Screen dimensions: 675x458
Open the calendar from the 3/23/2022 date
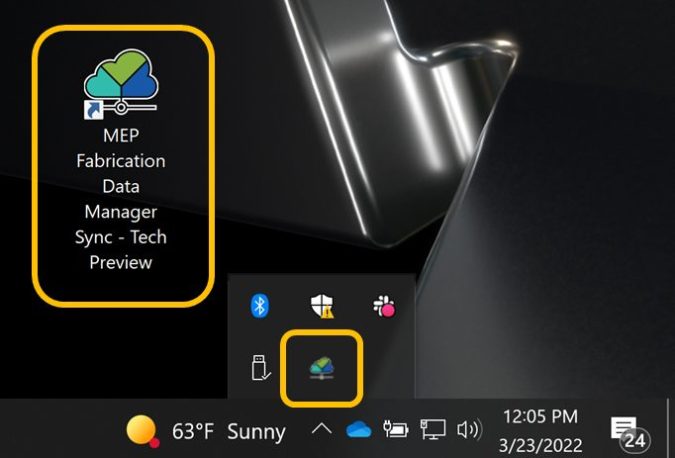click(x=540, y=445)
